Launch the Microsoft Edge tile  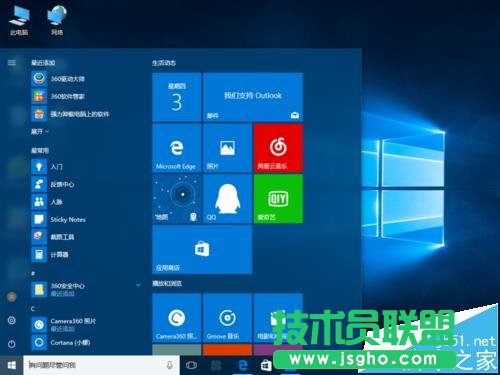click(x=177, y=148)
